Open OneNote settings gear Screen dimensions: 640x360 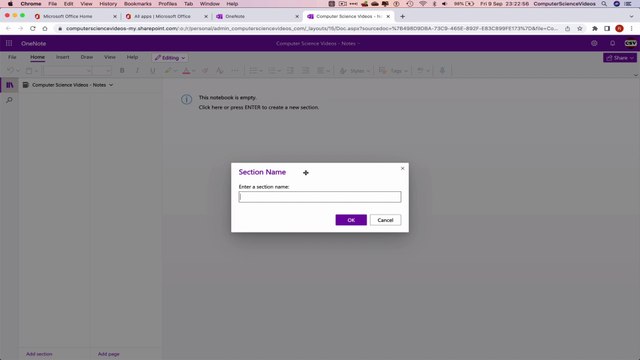594,43
